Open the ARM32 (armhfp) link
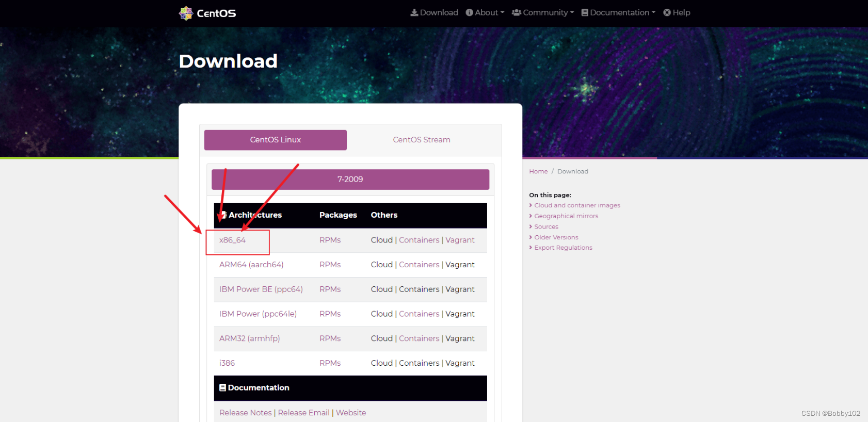 [250, 338]
